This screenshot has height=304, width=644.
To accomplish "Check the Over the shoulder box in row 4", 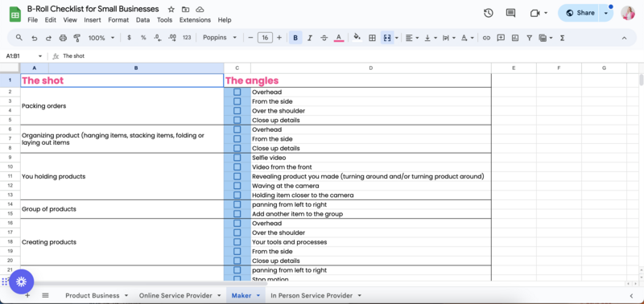I will pos(237,111).
